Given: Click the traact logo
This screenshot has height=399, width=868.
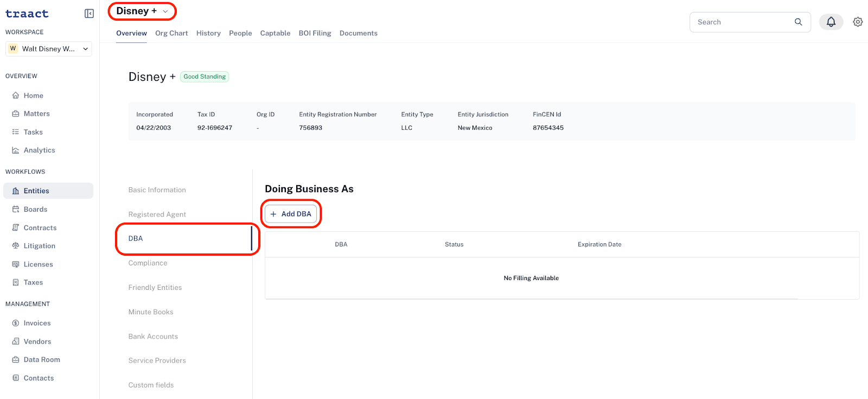Looking at the screenshot, I should [x=27, y=14].
